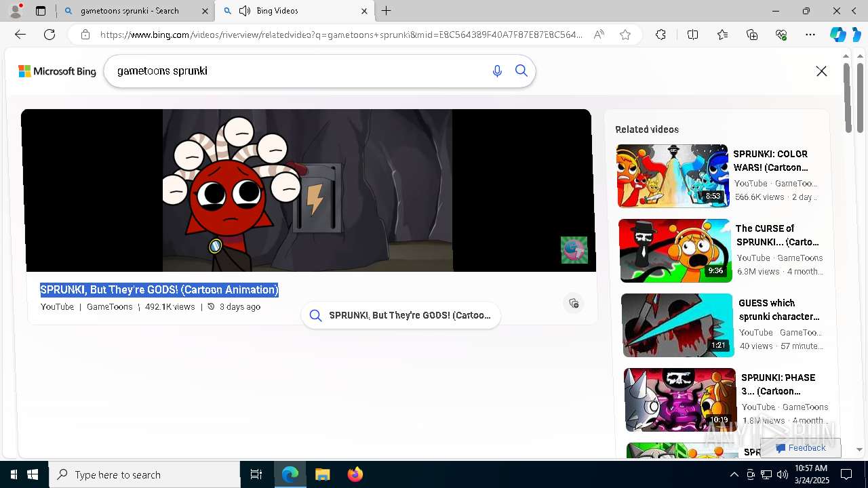The width and height of the screenshot is (868, 488).
Task: Click the Edge profile avatar icon
Action: 15,11
